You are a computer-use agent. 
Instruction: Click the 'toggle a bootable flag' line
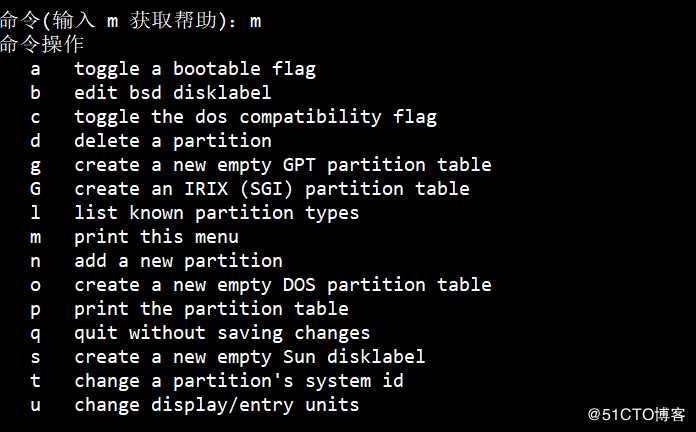coord(195,69)
